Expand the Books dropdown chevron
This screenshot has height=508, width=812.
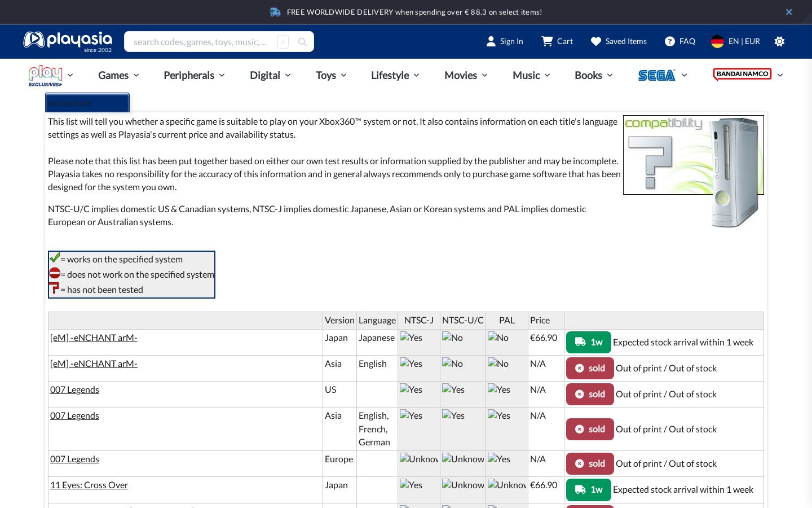[610, 75]
